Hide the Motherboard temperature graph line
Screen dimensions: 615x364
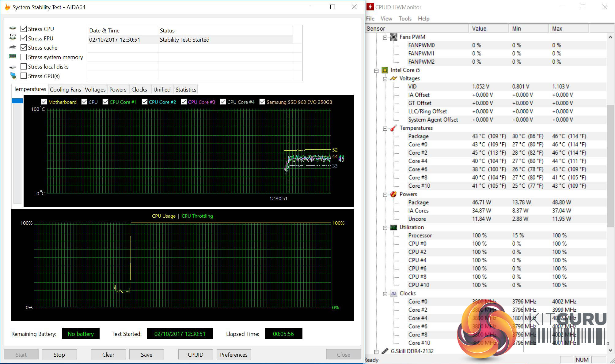coord(44,102)
